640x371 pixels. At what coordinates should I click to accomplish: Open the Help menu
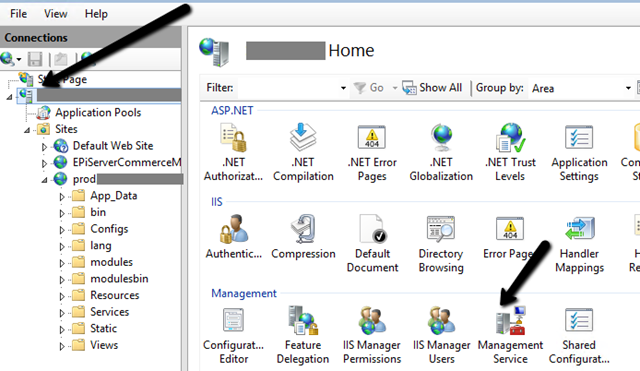96,14
